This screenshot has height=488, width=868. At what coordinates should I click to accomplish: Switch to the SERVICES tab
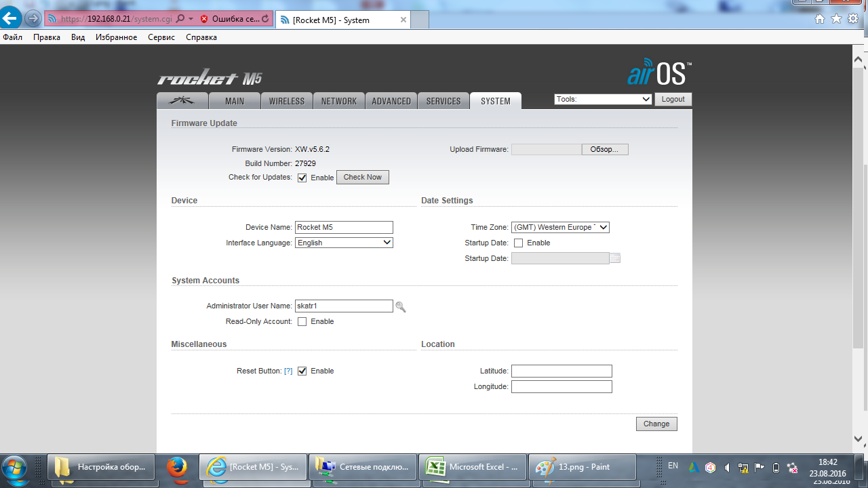click(x=443, y=101)
